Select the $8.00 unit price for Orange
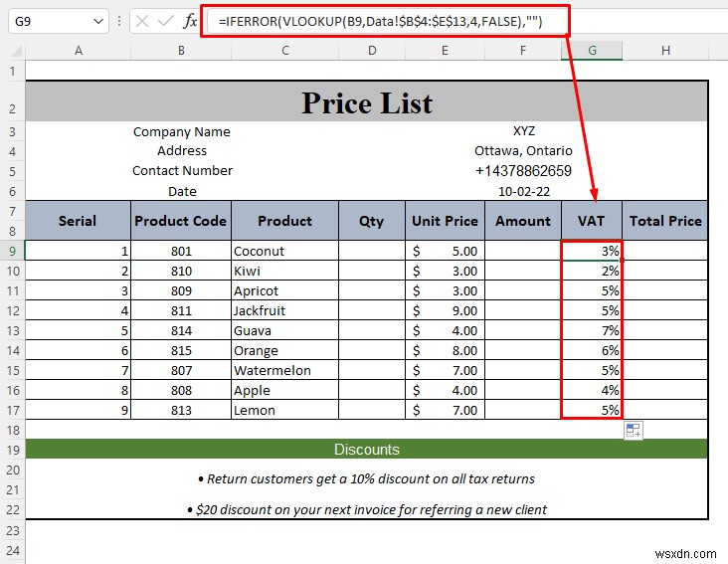The height and width of the screenshot is (564, 728). pyautogui.click(x=445, y=351)
